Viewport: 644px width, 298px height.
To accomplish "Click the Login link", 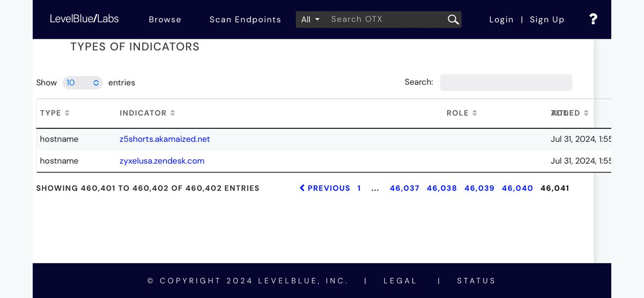I will [x=501, y=19].
